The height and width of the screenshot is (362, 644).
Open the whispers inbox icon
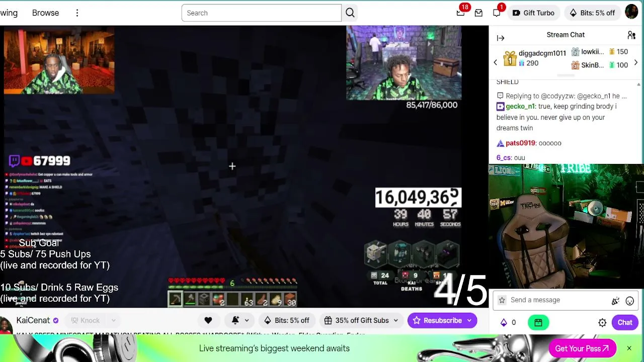tap(478, 13)
